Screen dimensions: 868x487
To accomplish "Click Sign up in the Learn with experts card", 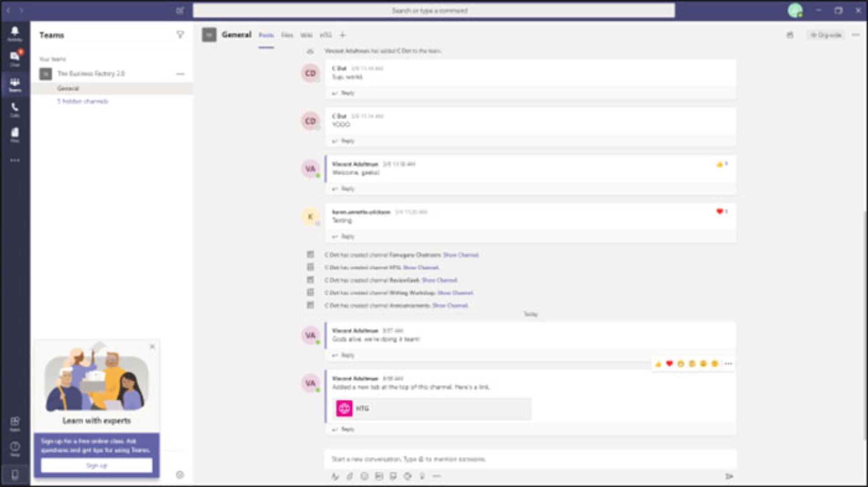I will 96,465.
